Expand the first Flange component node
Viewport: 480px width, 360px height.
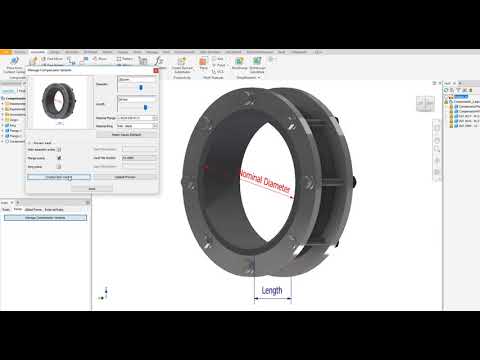click(x=2, y=131)
